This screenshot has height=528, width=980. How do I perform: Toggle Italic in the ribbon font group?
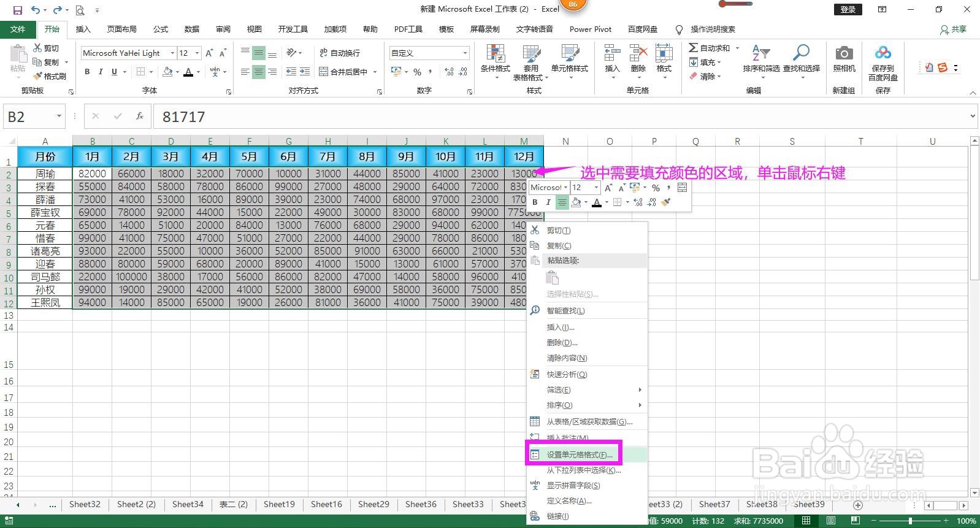pyautogui.click(x=101, y=72)
